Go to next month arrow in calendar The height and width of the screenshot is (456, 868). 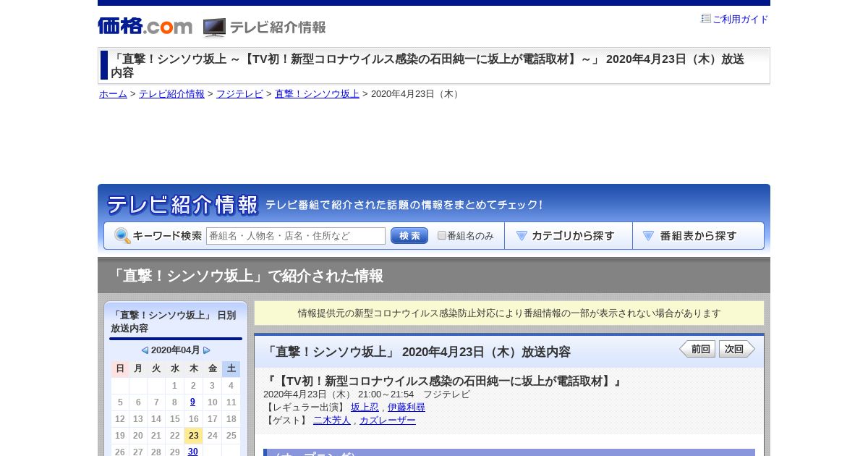point(207,350)
